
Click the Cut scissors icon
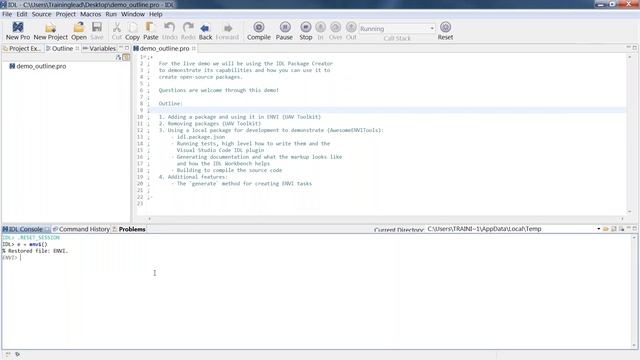[117, 27]
